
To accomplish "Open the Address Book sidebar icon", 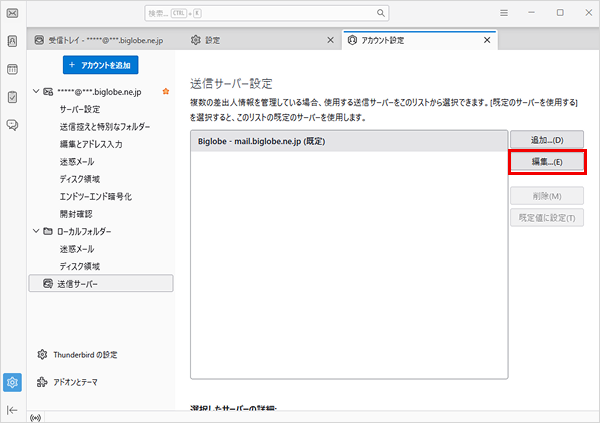I will 12,41.
